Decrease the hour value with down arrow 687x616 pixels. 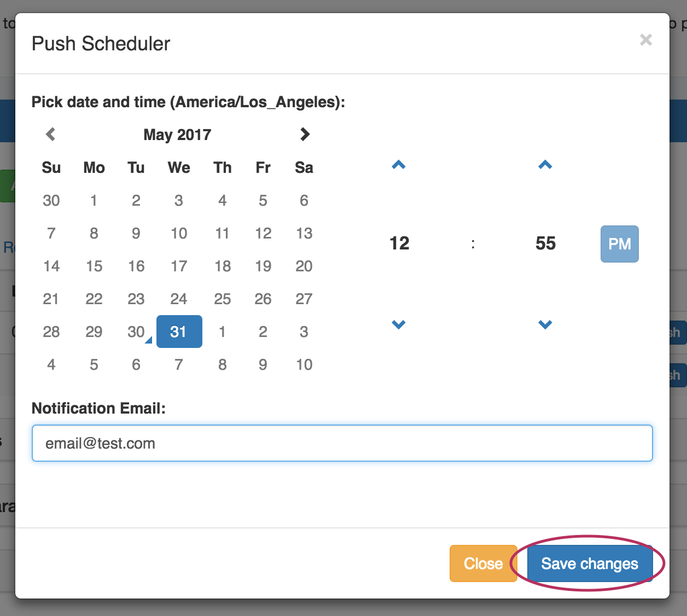point(399,324)
